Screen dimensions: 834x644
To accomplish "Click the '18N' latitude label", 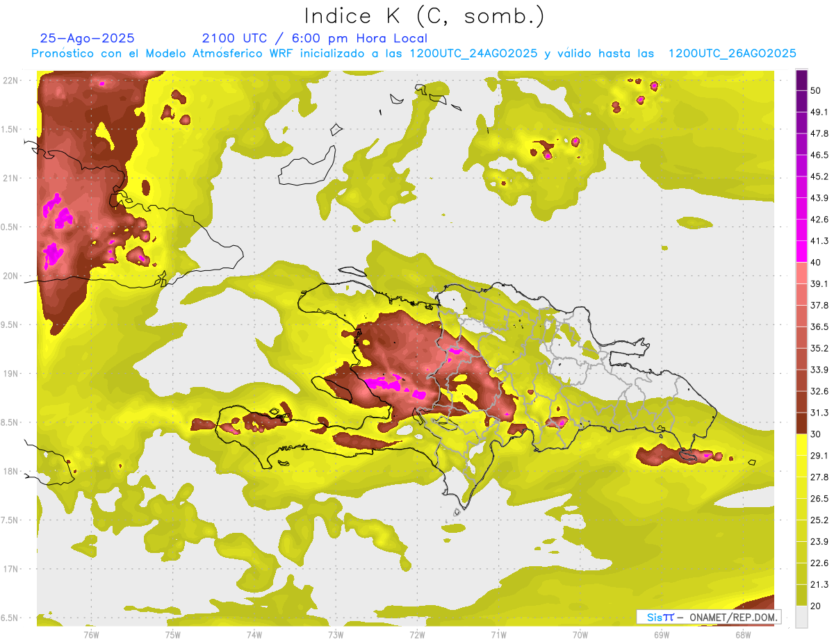I will click(x=11, y=471).
